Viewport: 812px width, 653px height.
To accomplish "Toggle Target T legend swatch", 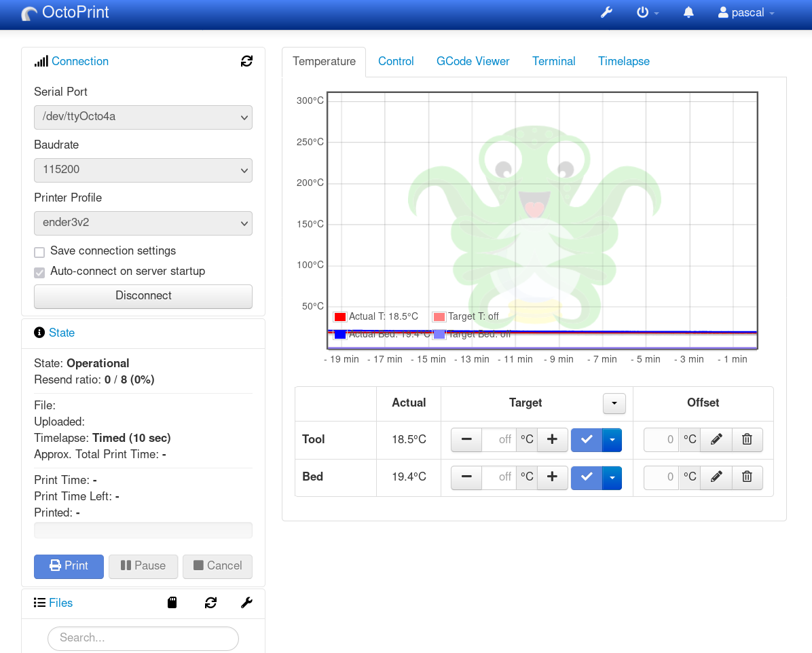I will tap(439, 317).
